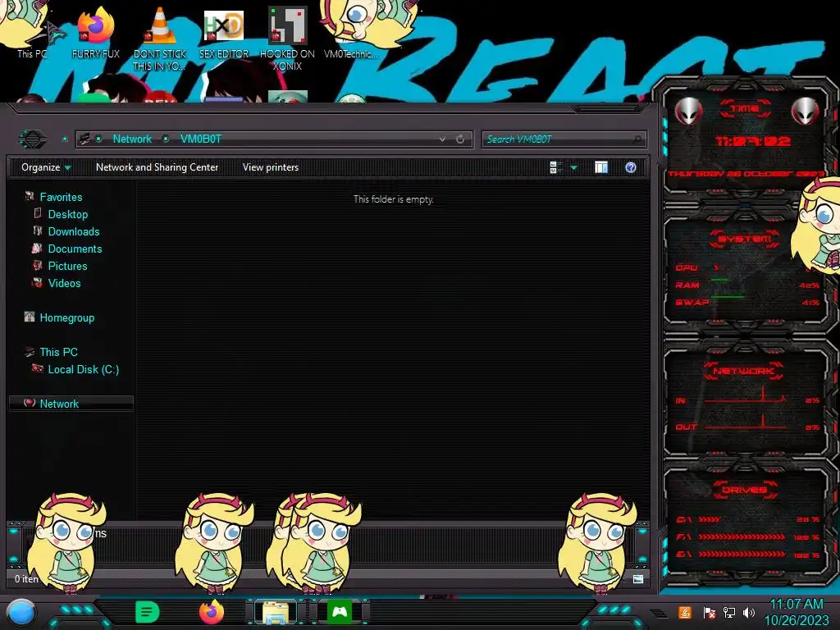Select Downloads under Favorites
The image size is (840, 630).
(74, 231)
